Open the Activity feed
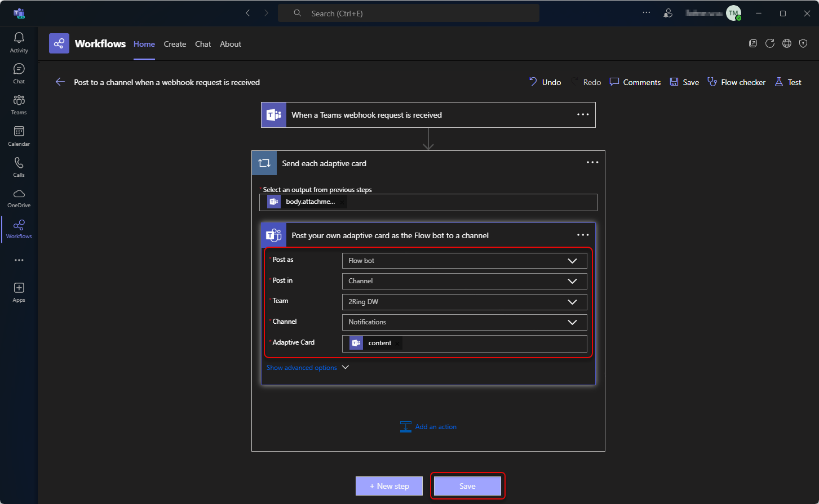 pyautogui.click(x=19, y=41)
